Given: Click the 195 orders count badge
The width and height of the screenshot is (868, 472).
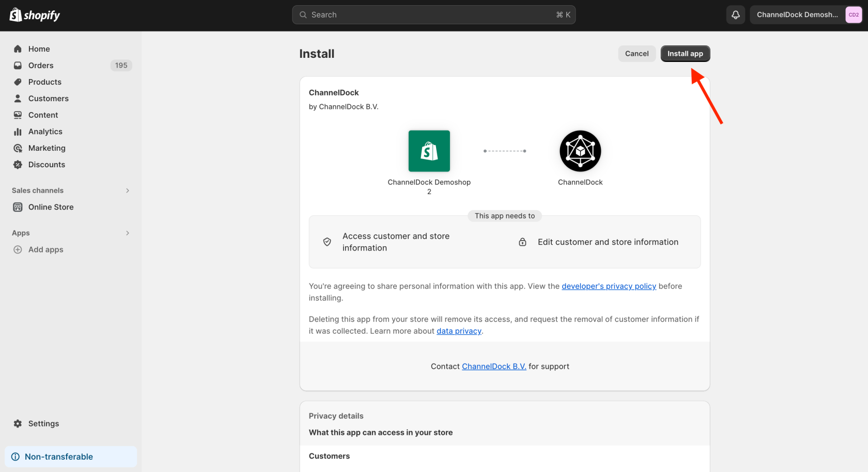Looking at the screenshot, I should click(121, 66).
